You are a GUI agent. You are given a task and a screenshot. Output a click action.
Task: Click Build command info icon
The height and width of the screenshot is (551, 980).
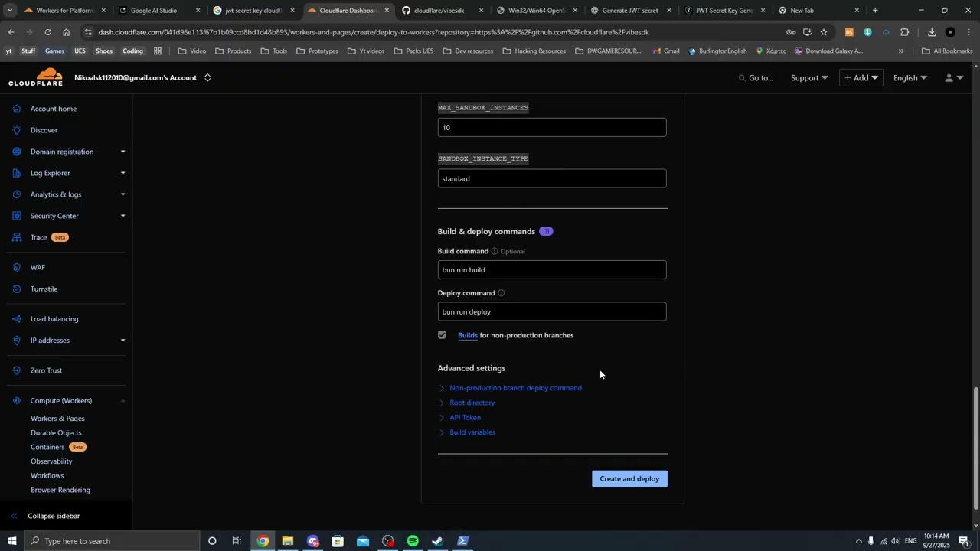pyautogui.click(x=495, y=252)
